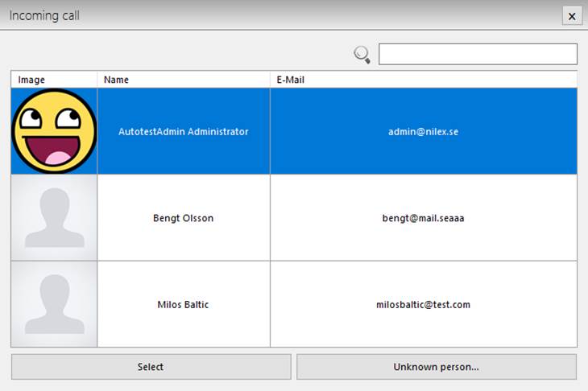Sort by the Name column header
This screenshot has width=588, height=391.
tap(183, 80)
